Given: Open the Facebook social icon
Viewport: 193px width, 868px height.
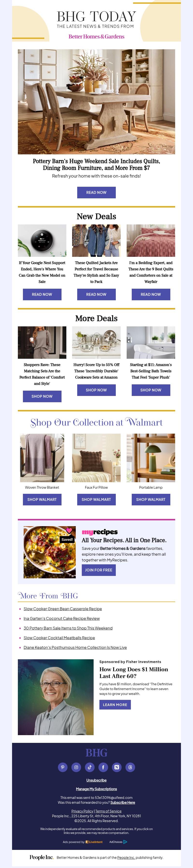Looking at the screenshot, I should point(103,767).
